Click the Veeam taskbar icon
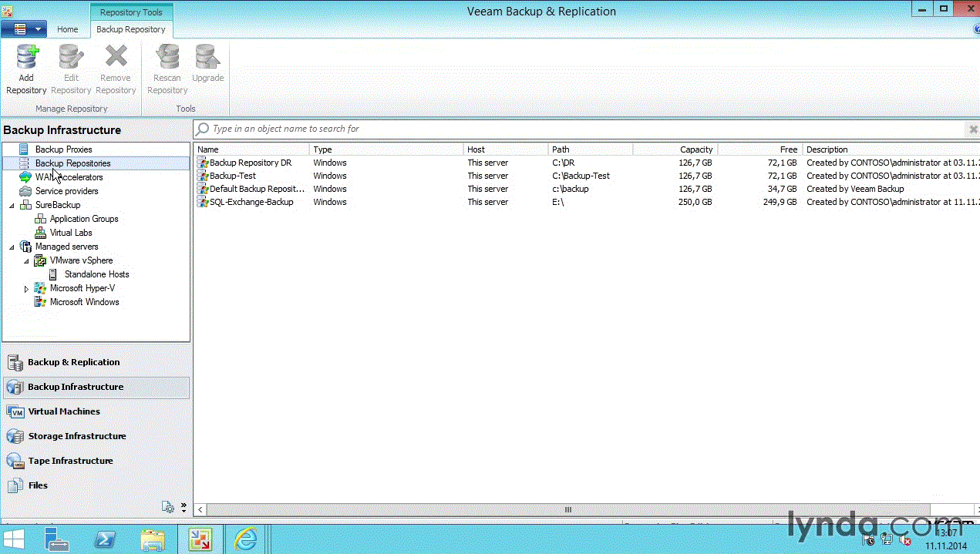Screen dimensions: 980x554 click(x=200, y=539)
